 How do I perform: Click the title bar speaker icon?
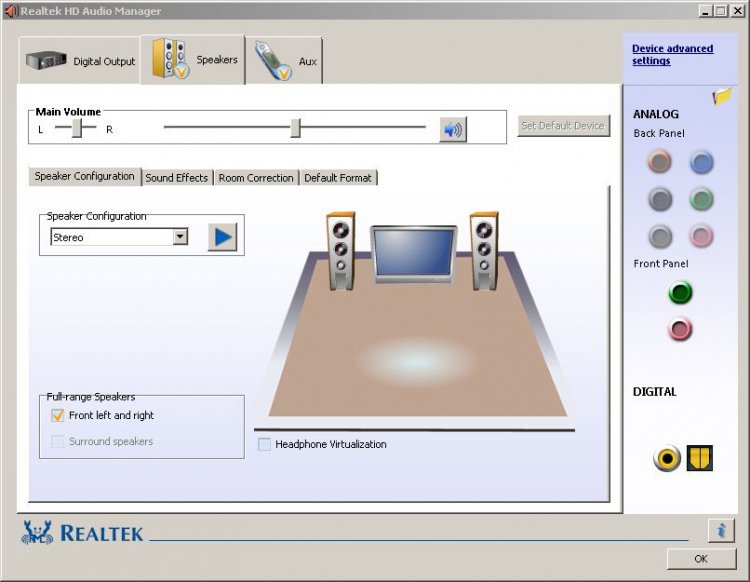(x=11, y=11)
